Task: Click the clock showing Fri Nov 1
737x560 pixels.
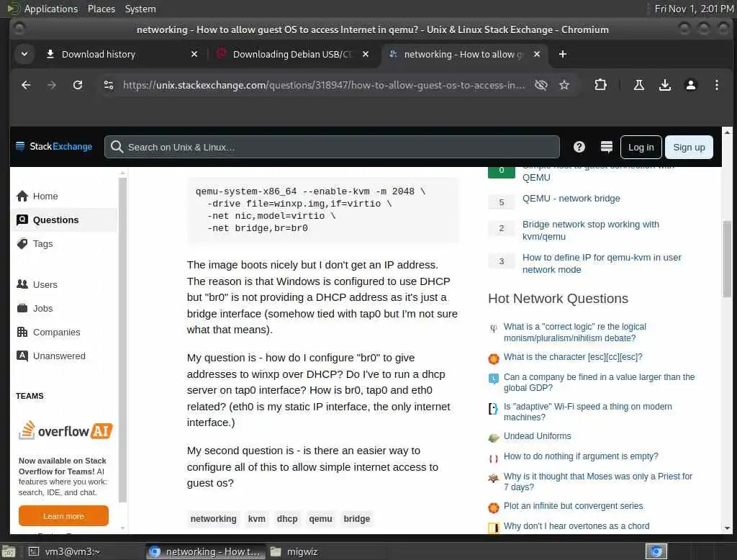Action: (x=694, y=9)
